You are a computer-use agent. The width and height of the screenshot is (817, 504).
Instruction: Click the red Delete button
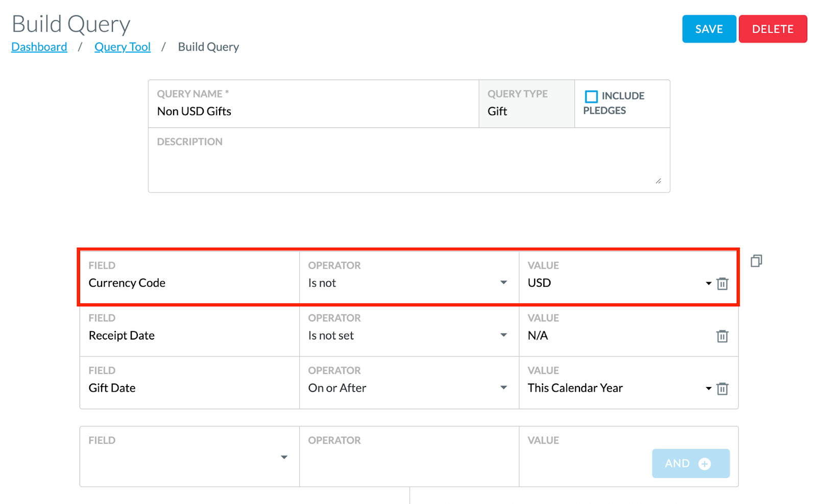coord(773,29)
